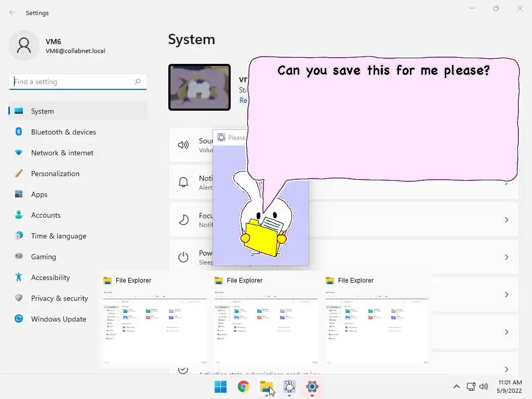Select the last File Explorer window preview

click(x=377, y=321)
